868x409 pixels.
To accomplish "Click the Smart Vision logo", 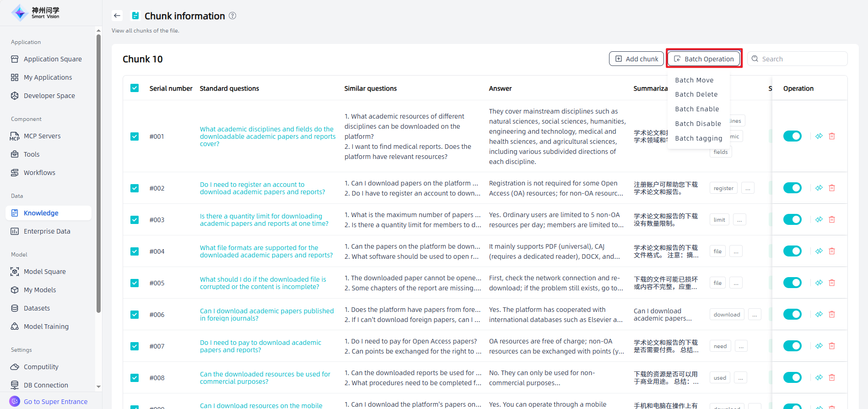I will pos(36,13).
